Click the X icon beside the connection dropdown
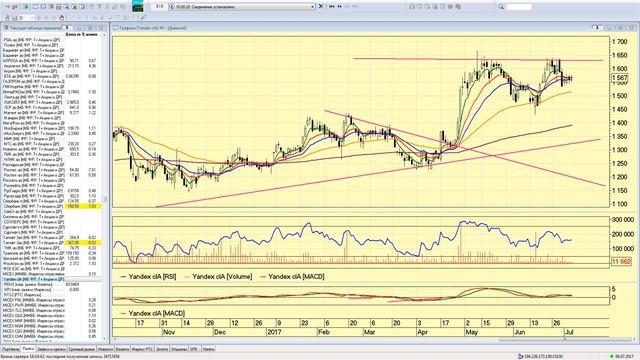 [x=321, y=7]
